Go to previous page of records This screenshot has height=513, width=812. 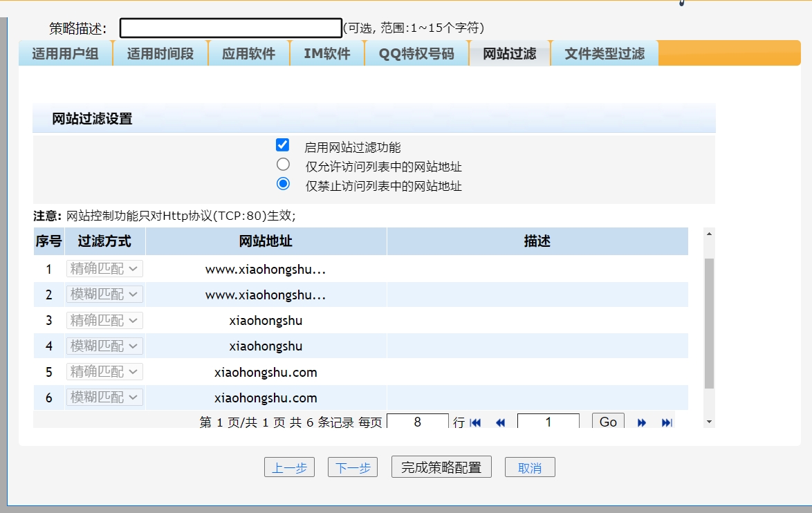(500, 422)
